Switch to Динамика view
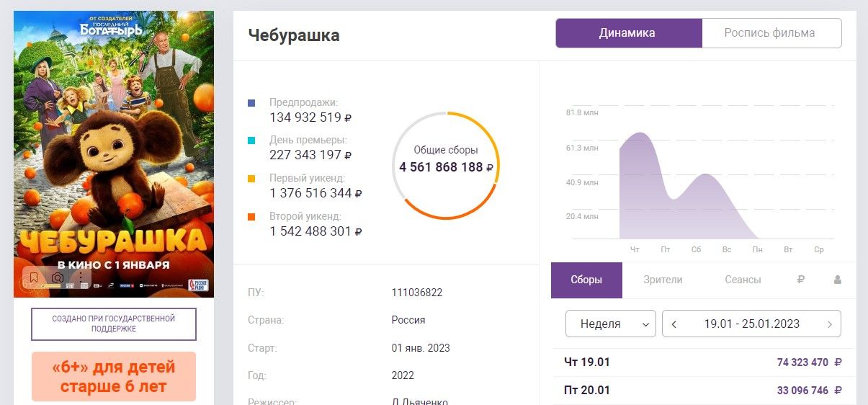 [627, 33]
